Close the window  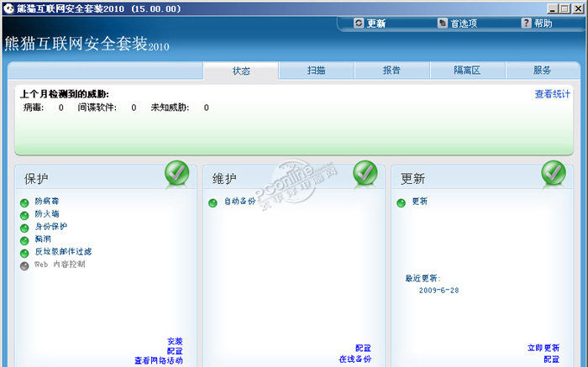click(578, 8)
